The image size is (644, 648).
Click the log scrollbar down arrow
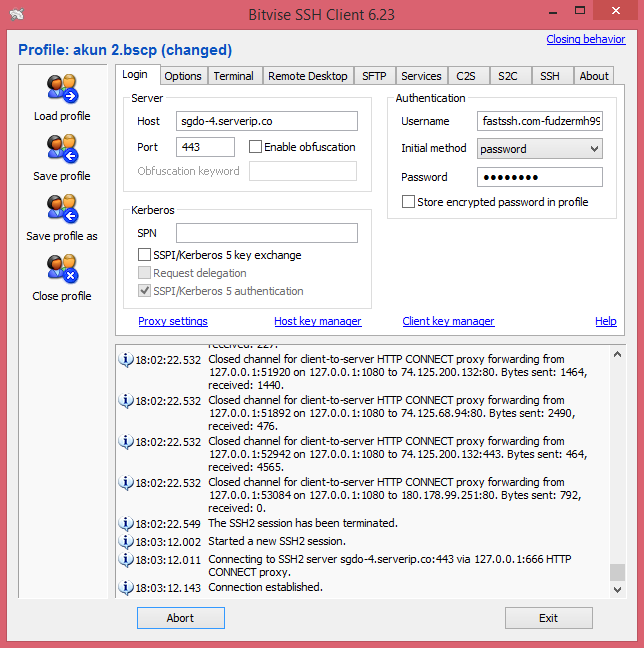pyautogui.click(x=618, y=590)
